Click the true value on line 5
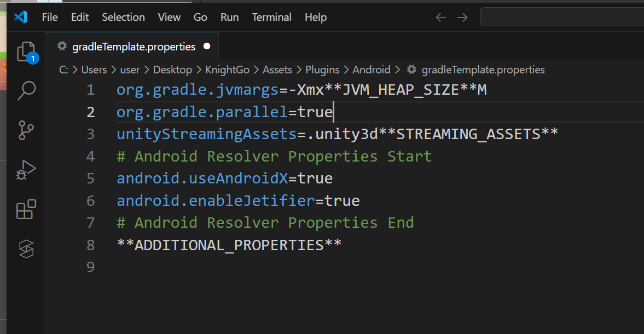Screen dimensions: 644x334 pyautogui.click(x=315, y=178)
